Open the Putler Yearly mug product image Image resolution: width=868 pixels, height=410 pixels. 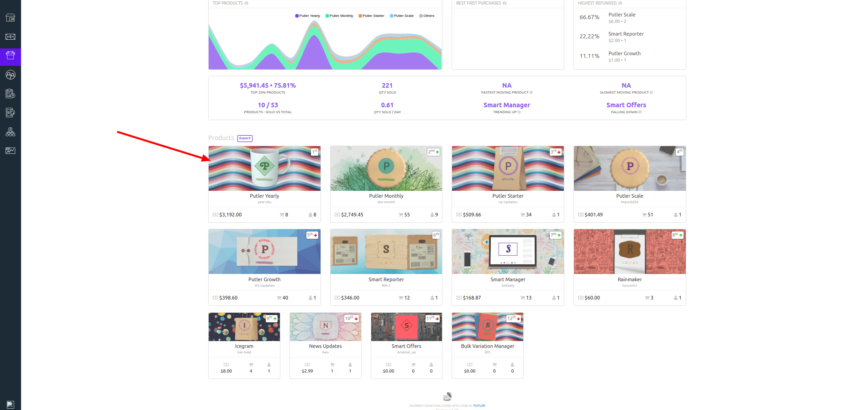coord(264,168)
